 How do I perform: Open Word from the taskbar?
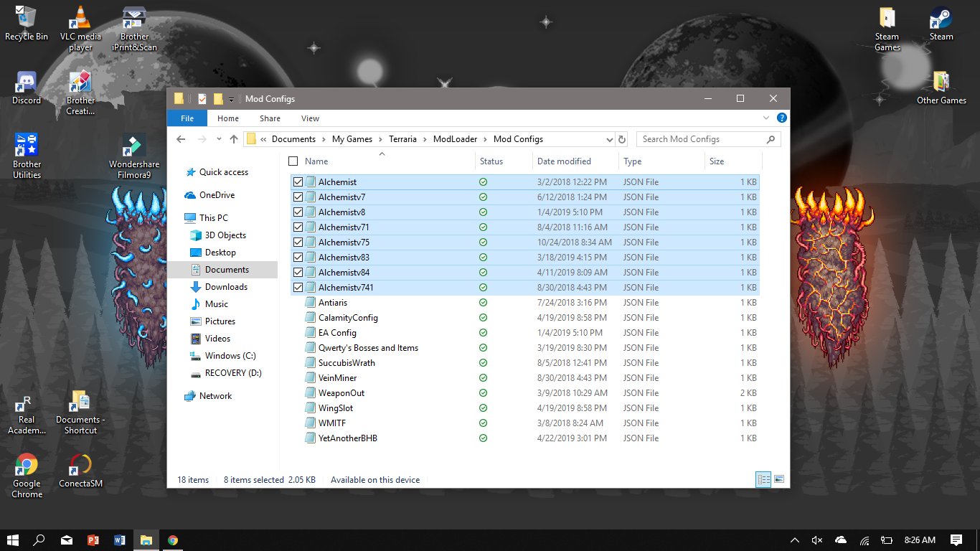119,540
